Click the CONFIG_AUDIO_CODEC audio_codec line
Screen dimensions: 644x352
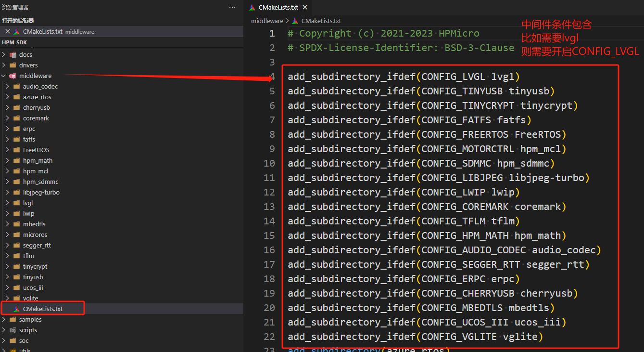(x=444, y=250)
